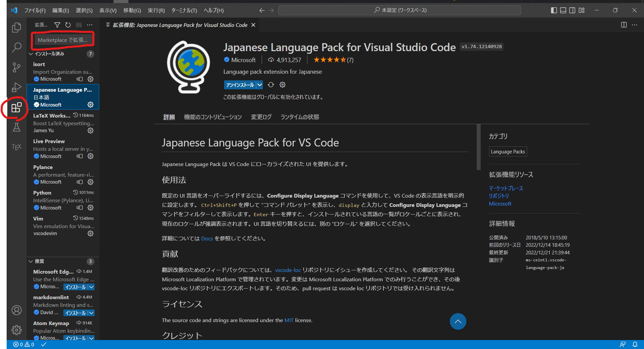This screenshot has height=349, width=644.
Task: Install the markdownlint extension
Action: [x=76, y=313]
